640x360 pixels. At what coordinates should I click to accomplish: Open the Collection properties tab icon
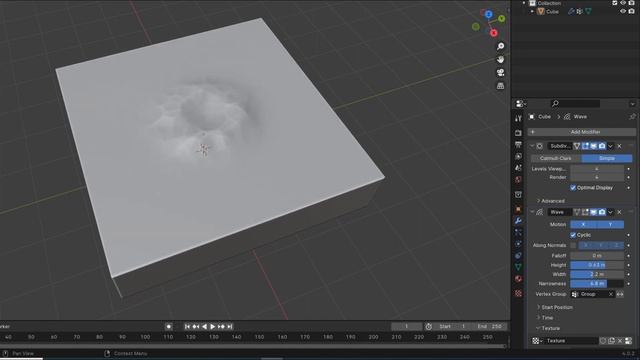[518, 195]
